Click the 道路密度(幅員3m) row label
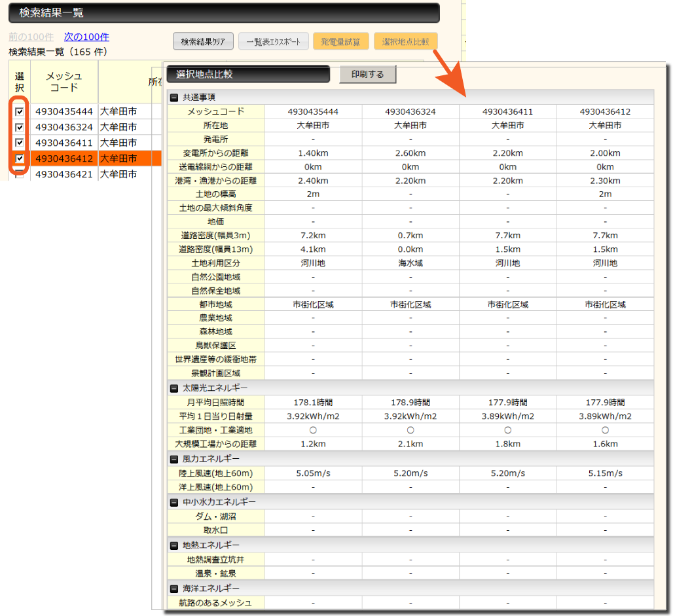Screen dimensions: 673x616 [216, 236]
